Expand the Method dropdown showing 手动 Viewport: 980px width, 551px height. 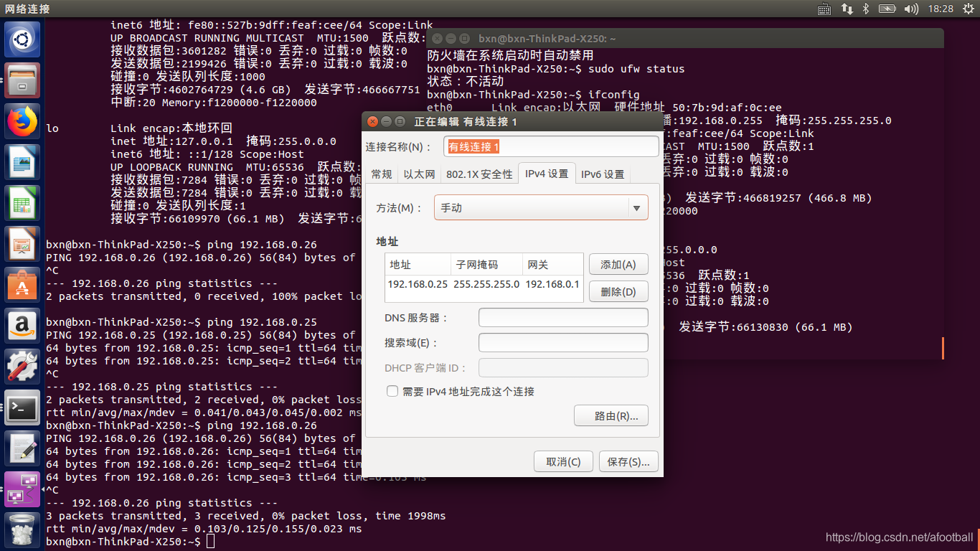click(x=541, y=207)
